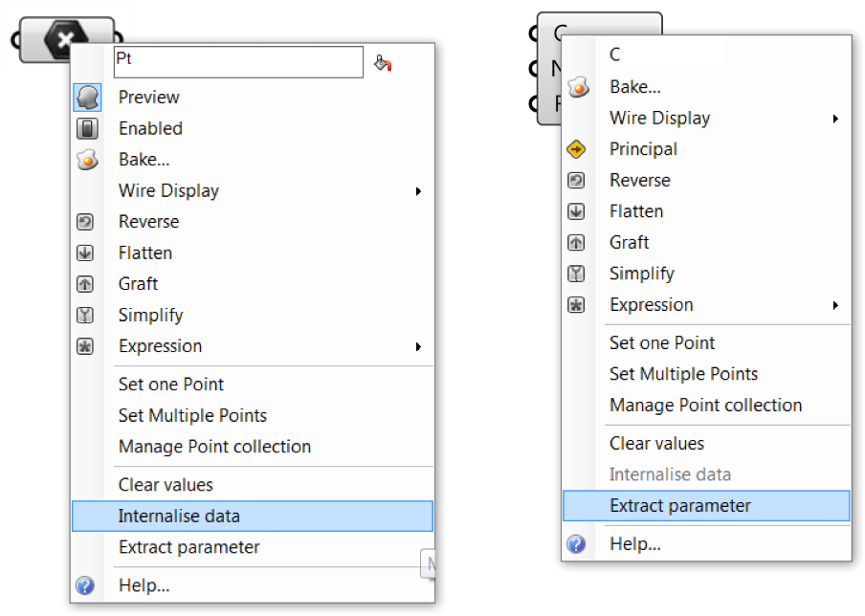
Task: Click the Flatten arrow icon in left menu
Action: pyautogui.click(x=85, y=253)
